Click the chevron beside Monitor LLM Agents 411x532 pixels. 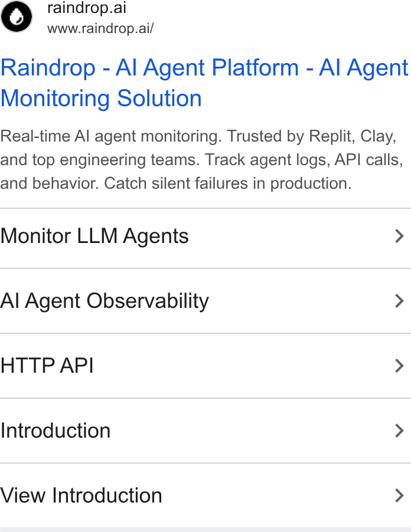[400, 236]
